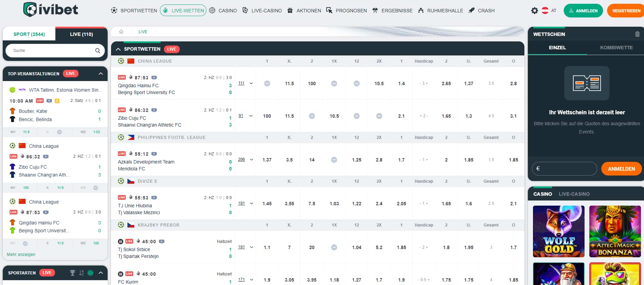Click pause icon in Tj Sokol Srbice row
Screen dimensions: 644x285
pyautogui.click(x=121, y=242)
